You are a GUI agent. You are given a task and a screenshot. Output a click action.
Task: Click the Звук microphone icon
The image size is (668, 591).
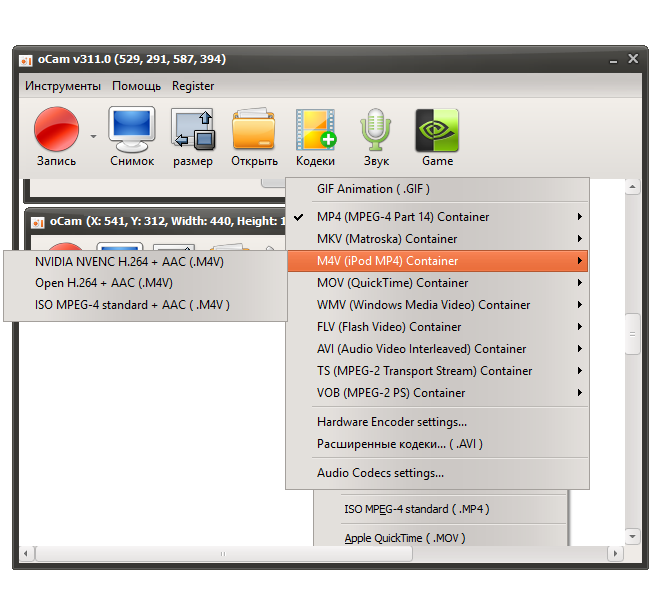click(376, 130)
